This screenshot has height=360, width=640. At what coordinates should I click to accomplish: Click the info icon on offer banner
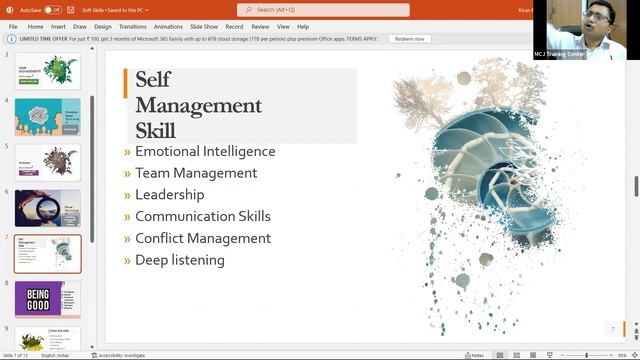pyautogui.click(x=11, y=39)
